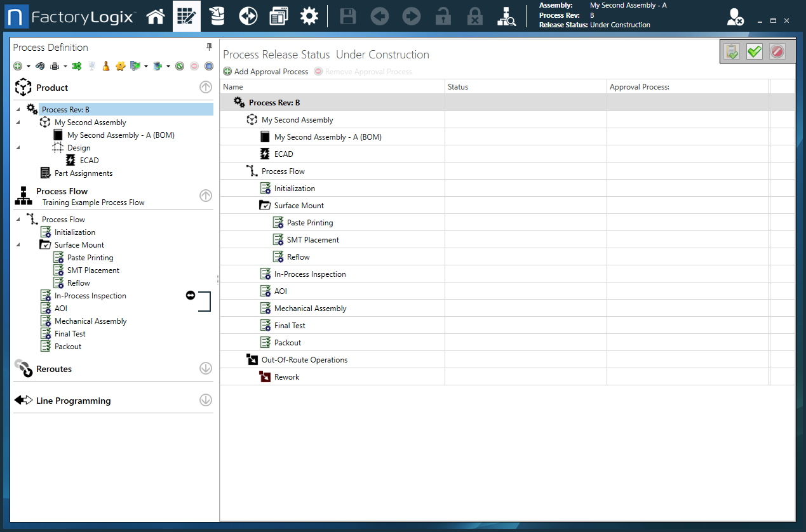Click the blue pause toggle in the toolbar
The width and height of the screenshot is (806, 532).
coord(208,65)
